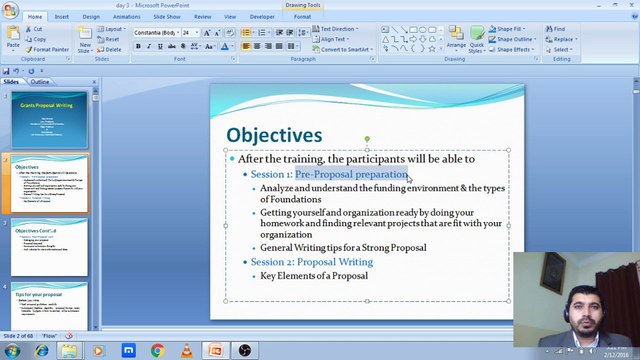The image size is (640, 360).
Task: Click Replace in Editing group
Action: click(x=562, y=39)
